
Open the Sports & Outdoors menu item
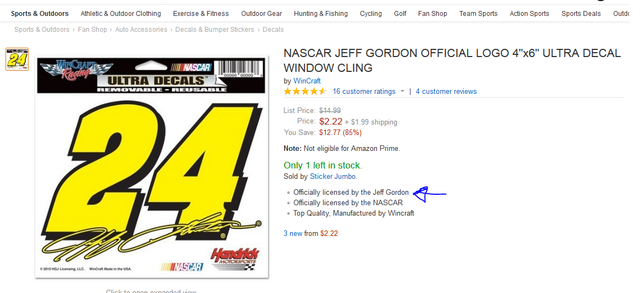coord(40,14)
